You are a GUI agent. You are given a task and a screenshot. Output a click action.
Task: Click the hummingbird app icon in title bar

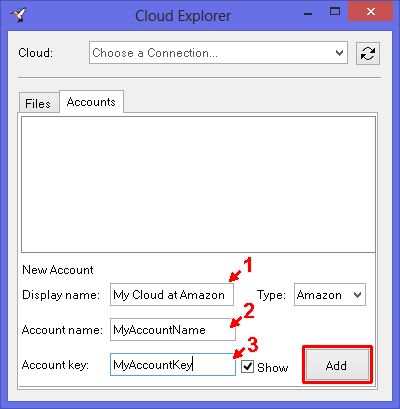pyautogui.click(x=18, y=15)
